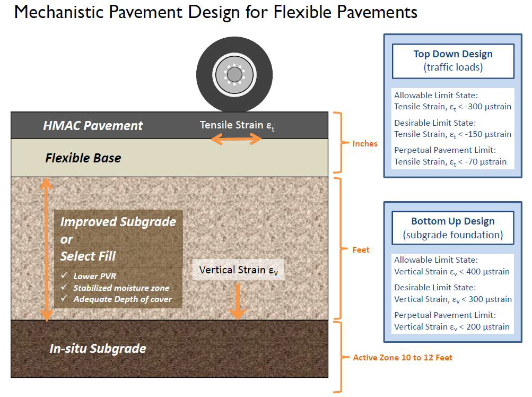Select the In-situ Subgrade layer label

tap(98, 349)
